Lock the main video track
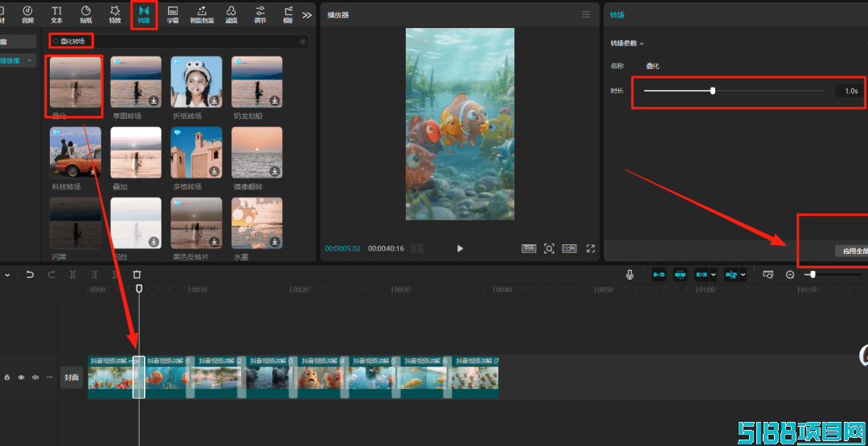 click(x=7, y=378)
